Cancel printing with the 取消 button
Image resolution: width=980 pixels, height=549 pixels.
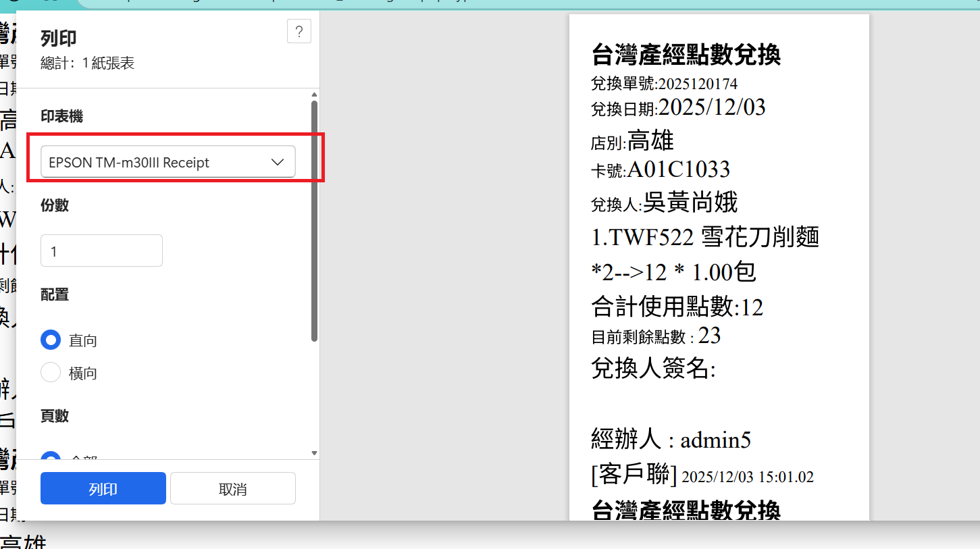[233, 489]
